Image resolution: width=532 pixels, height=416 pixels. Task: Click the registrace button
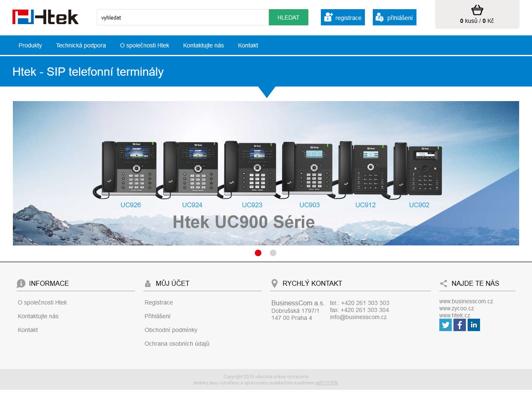point(343,17)
